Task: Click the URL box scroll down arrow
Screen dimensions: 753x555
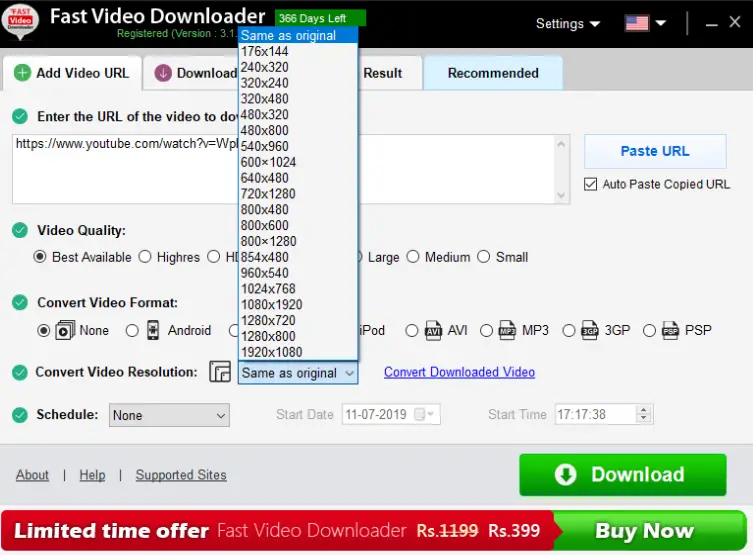Action: [561, 195]
